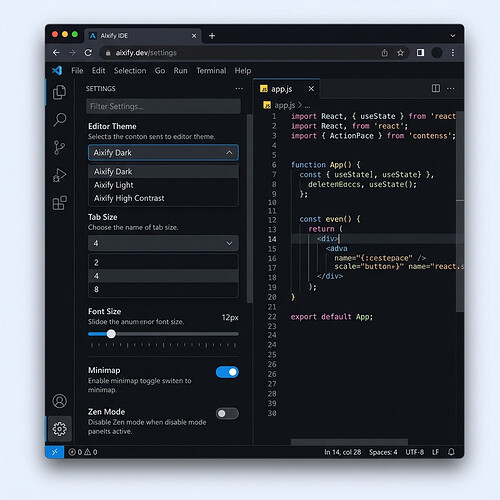Click the Filter Settings search field

tap(163, 106)
